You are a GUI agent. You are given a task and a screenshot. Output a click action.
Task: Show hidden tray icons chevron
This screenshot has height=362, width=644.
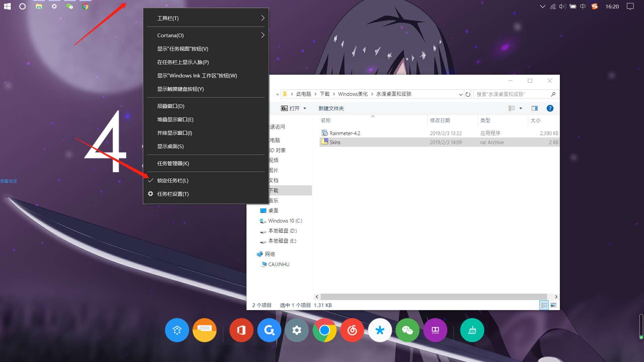(542, 6)
